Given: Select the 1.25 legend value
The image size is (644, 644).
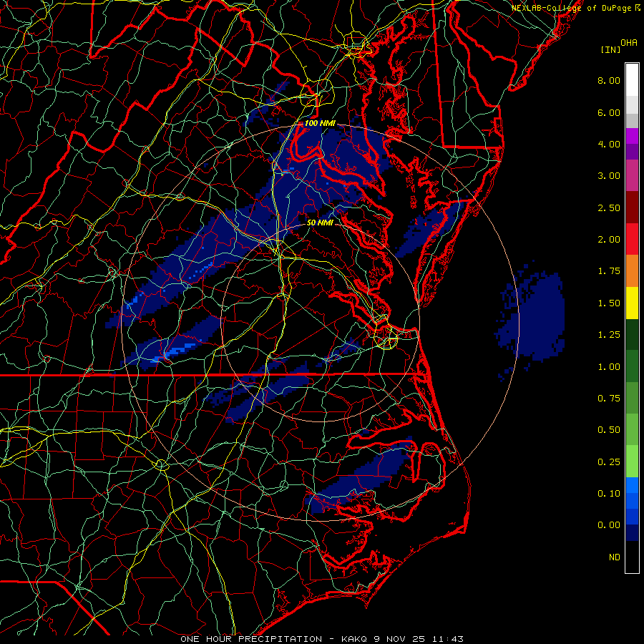Looking at the screenshot, I should [609, 335].
